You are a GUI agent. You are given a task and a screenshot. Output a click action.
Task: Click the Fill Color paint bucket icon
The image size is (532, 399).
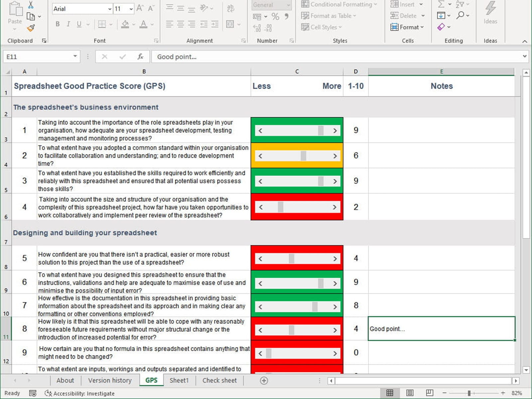pyautogui.click(x=125, y=24)
